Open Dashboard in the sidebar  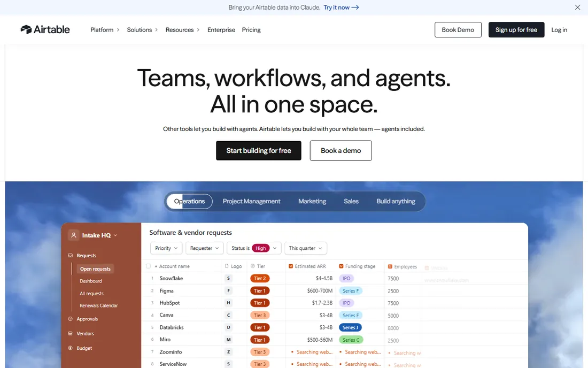click(x=91, y=281)
